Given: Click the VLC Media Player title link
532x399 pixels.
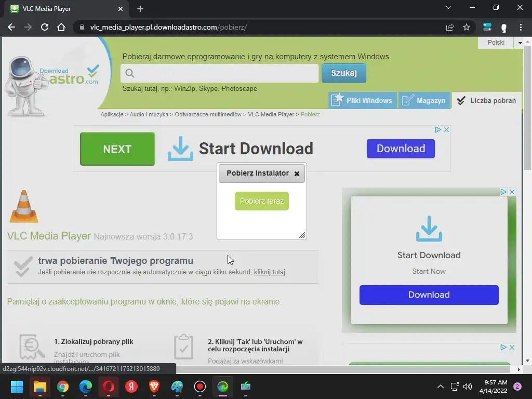Looking at the screenshot, I should (x=49, y=236).
